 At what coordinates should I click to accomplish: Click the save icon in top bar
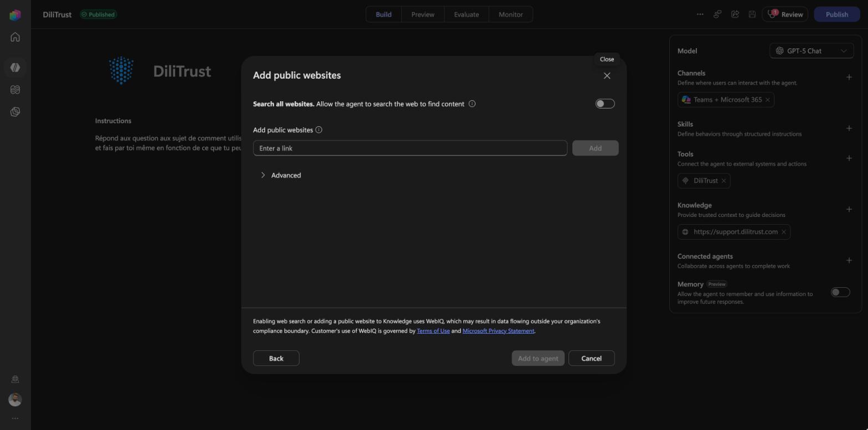click(752, 14)
